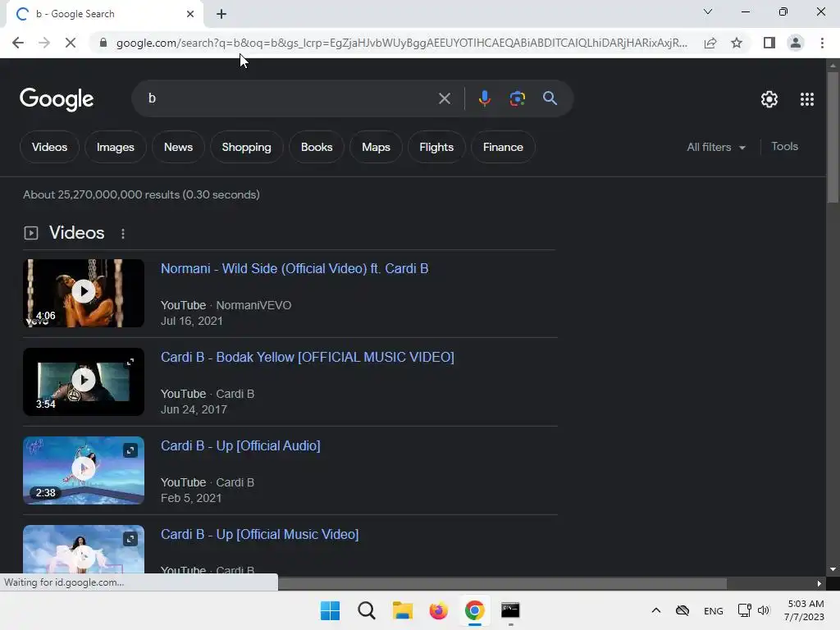Open the Google apps grid
This screenshot has height=630, width=840.
807,99
